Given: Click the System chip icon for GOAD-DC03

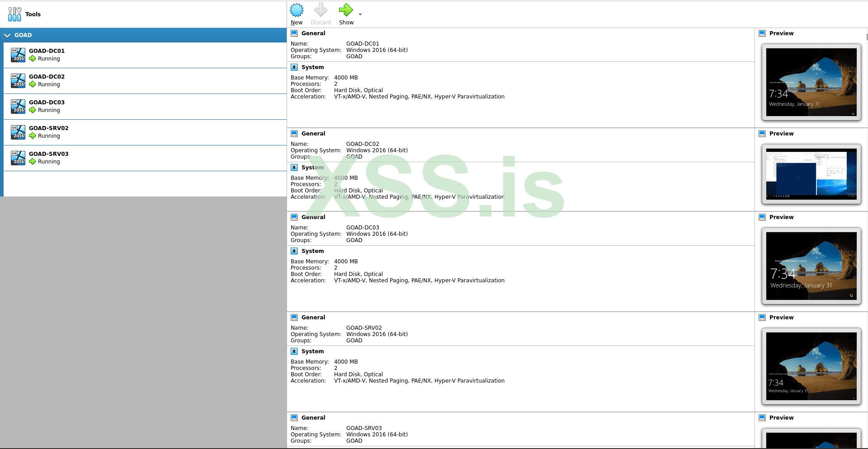Looking at the screenshot, I should [294, 251].
